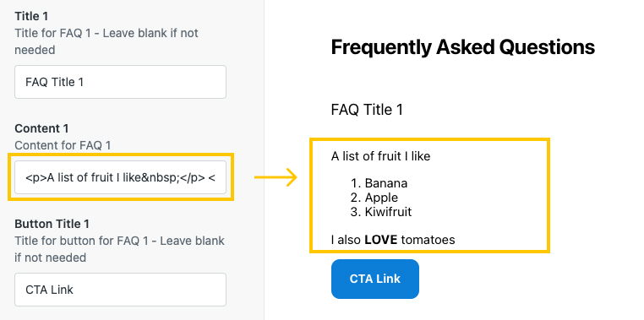
Task: Click the Button Title 1 field label
Action: [x=52, y=224]
